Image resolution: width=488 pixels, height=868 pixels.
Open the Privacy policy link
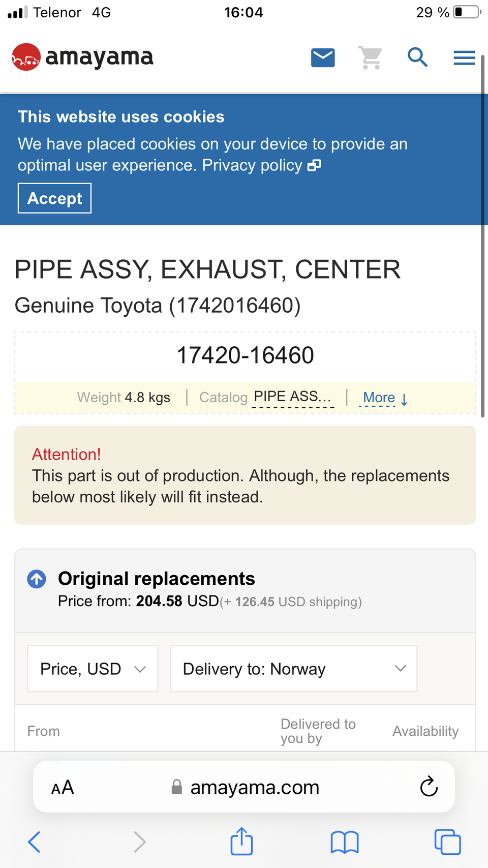261,165
